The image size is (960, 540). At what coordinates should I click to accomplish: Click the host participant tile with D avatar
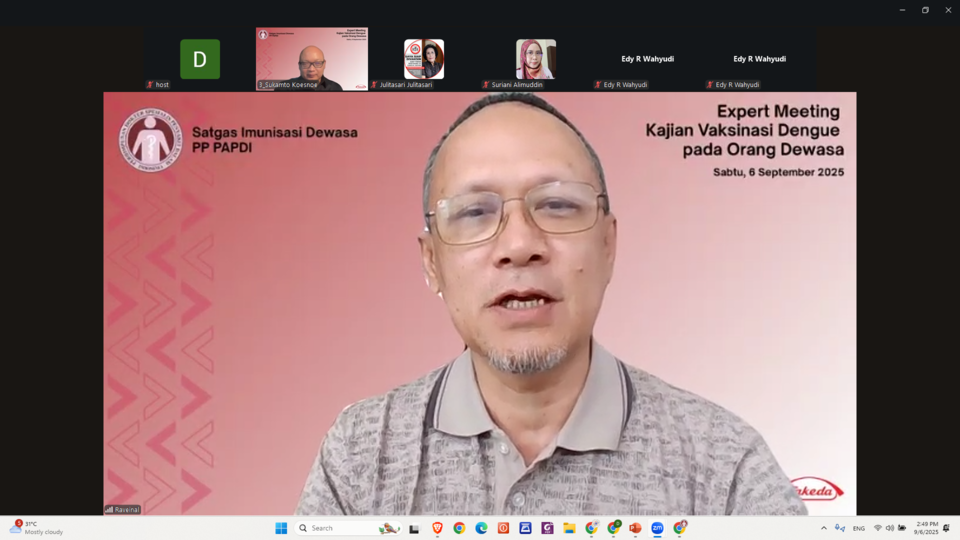pyautogui.click(x=200, y=59)
